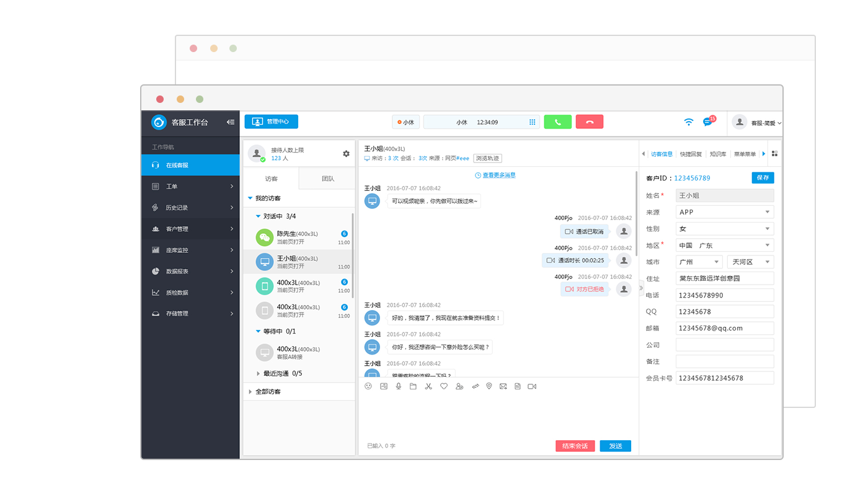Click the scissors screenshot icon
Image resolution: width=868 pixels, height=496 pixels.
428,386
